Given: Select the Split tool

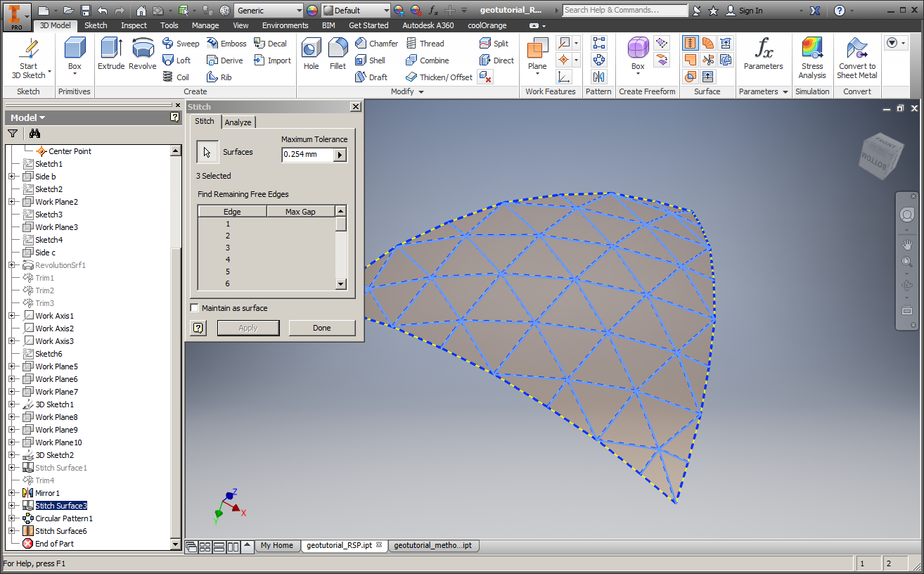Looking at the screenshot, I should (x=494, y=43).
